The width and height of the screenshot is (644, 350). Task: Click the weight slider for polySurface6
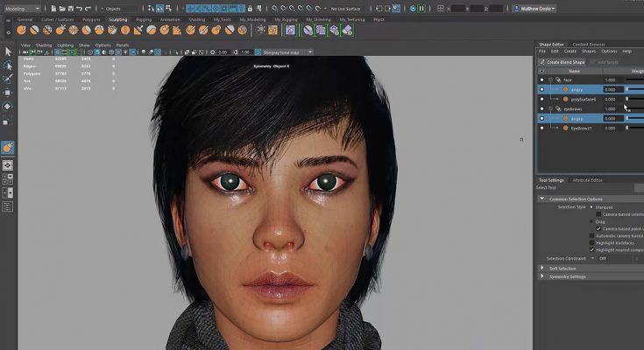tap(634, 99)
